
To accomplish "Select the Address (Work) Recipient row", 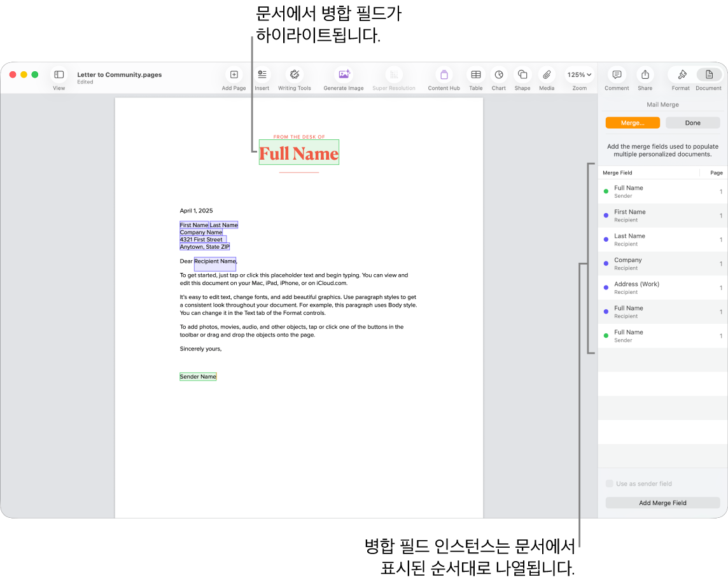I will tap(662, 288).
